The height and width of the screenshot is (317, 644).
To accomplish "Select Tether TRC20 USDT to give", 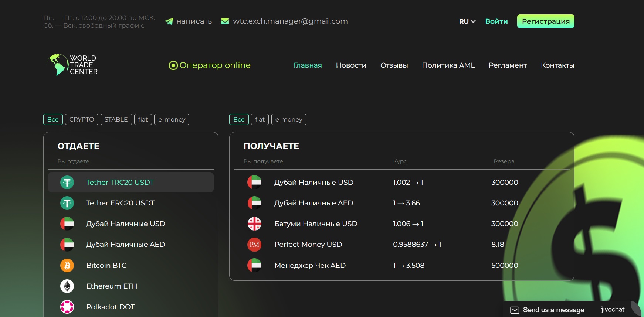I will (131, 182).
